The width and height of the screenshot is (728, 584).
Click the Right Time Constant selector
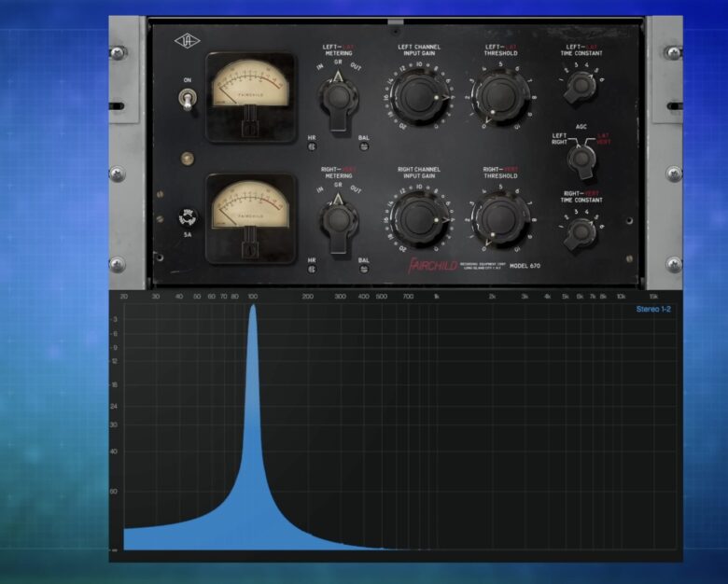click(x=581, y=232)
